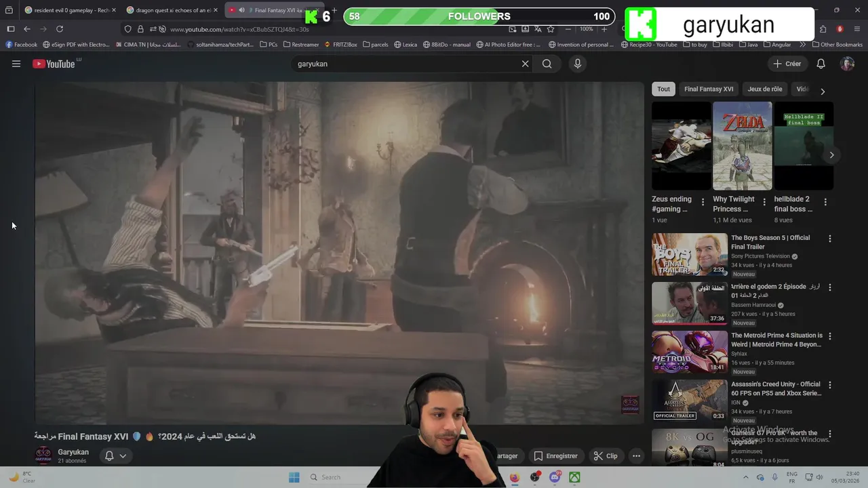Viewport: 868px width, 488px height.
Task: Open the eSign PDF with Electro bookmark
Action: pos(76,45)
